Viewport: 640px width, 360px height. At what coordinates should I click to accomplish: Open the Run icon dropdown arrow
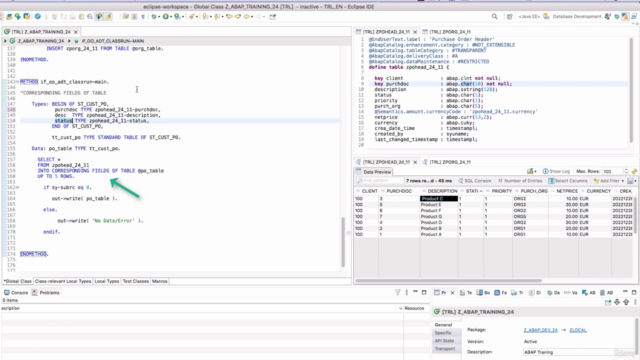click(171, 17)
